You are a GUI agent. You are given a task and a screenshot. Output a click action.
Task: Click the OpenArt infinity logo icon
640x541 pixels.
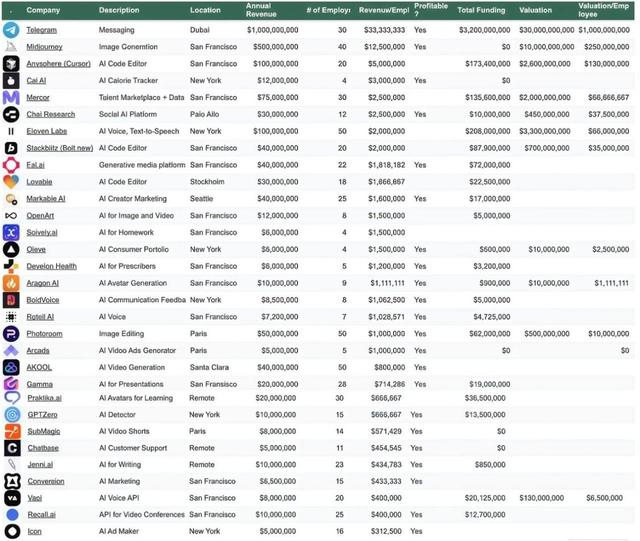[11, 216]
